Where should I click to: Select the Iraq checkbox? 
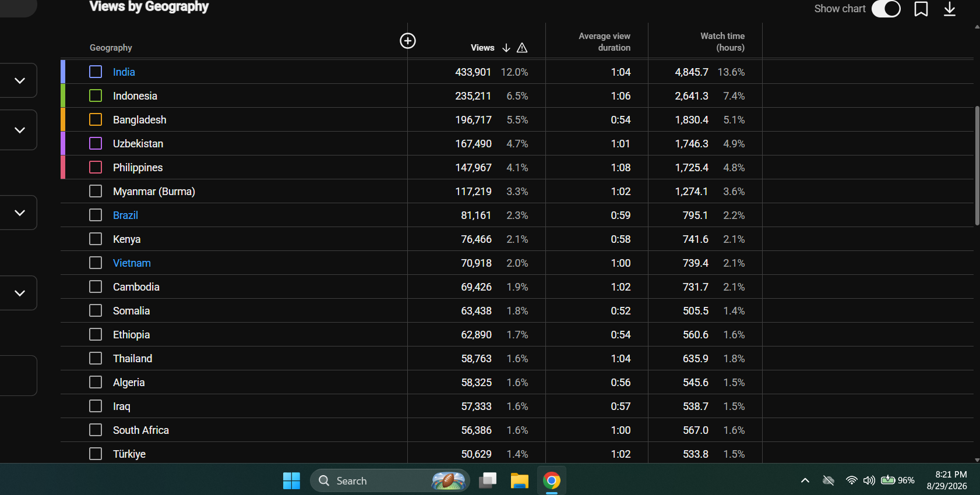click(96, 406)
